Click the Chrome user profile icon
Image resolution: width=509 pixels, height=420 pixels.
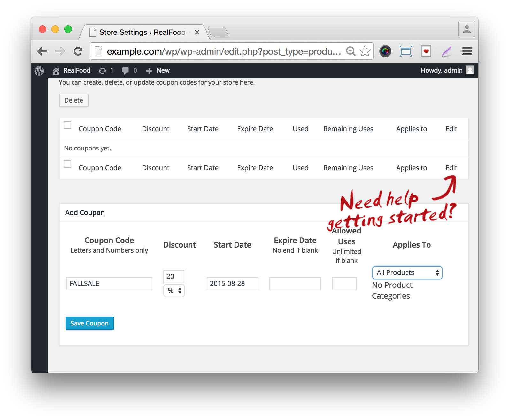click(x=467, y=29)
